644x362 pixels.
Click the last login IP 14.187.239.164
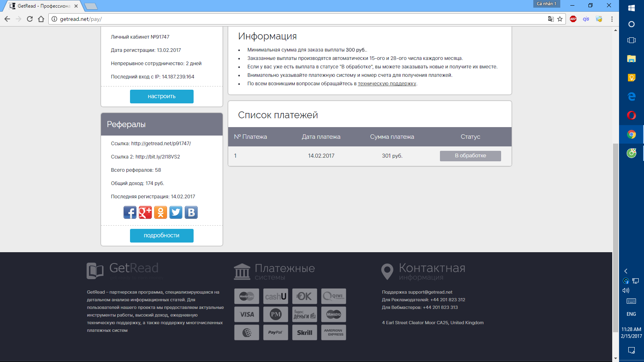click(178, 77)
